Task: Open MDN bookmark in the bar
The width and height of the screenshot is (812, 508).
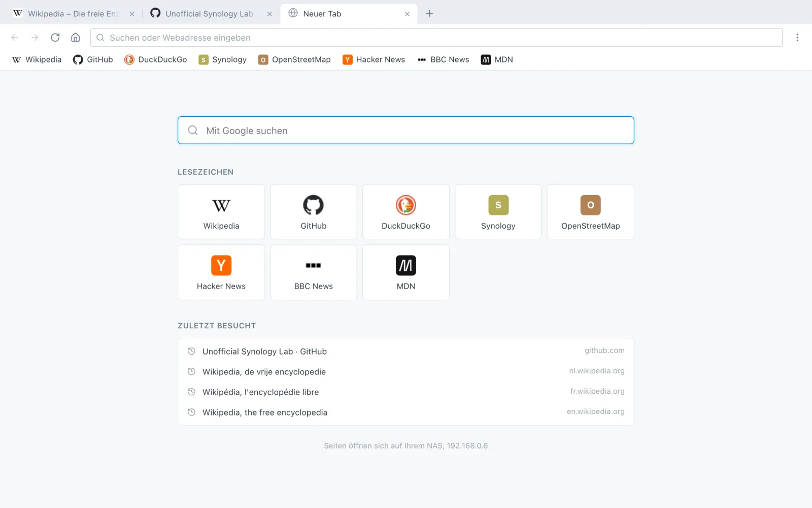Action: tap(497, 59)
